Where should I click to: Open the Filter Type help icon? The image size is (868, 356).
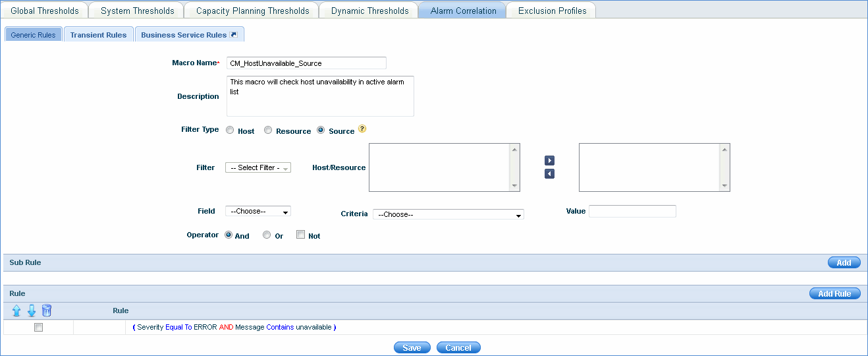(x=362, y=129)
